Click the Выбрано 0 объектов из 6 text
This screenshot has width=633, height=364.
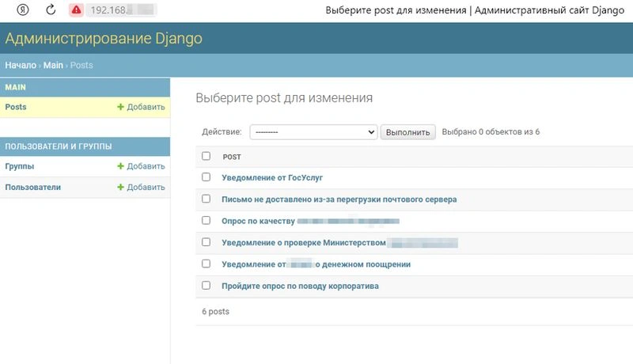click(491, 132)
